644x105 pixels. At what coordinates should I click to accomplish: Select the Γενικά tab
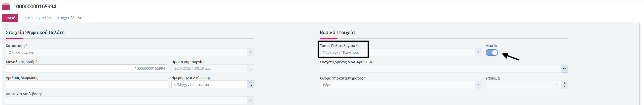coord(10,18)
